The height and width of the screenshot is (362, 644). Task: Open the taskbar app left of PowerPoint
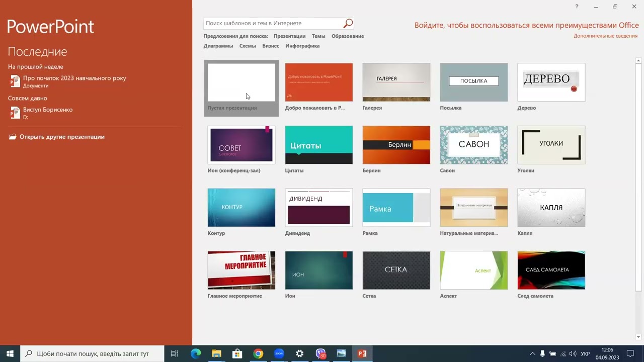click(341, 353)
